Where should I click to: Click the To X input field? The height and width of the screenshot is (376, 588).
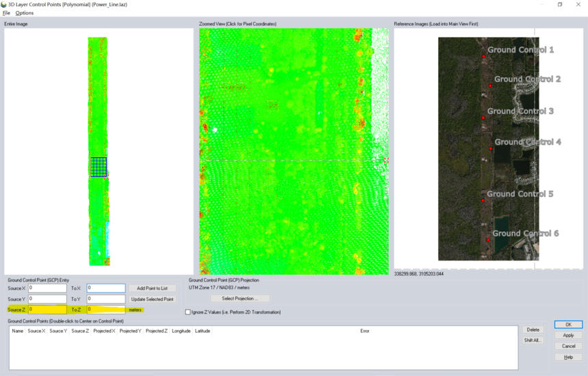coord(106,288)
